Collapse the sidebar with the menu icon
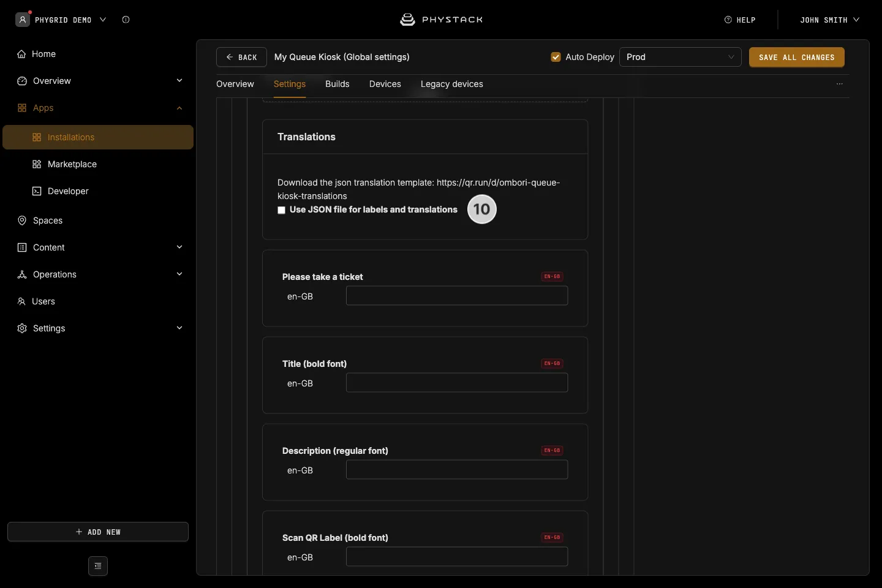 pyautogui.click(x=98, y=566)
